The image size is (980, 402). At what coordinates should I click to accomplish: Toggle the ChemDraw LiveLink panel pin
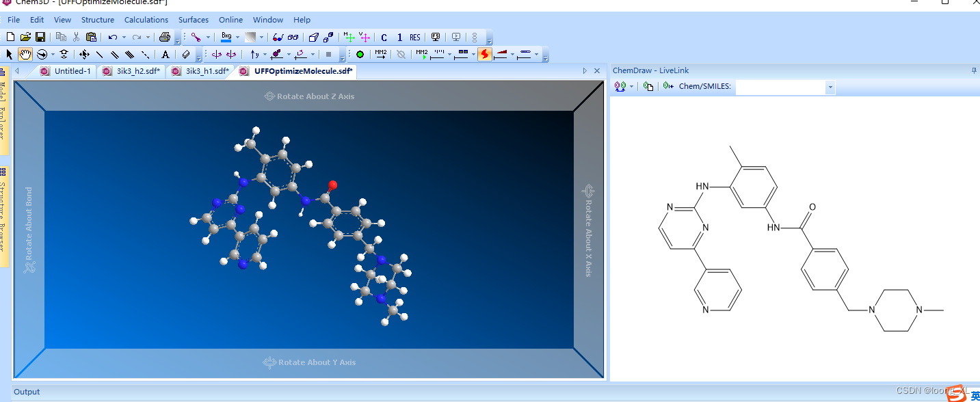(x=975, y=70)
